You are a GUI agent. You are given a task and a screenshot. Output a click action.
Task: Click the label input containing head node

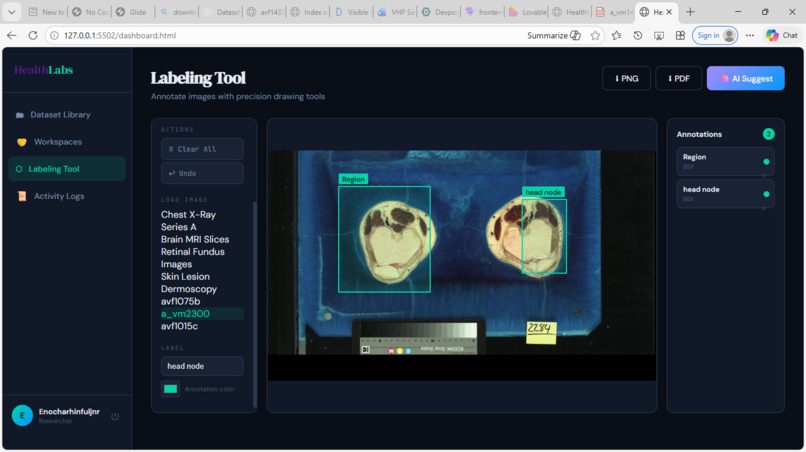202,366
